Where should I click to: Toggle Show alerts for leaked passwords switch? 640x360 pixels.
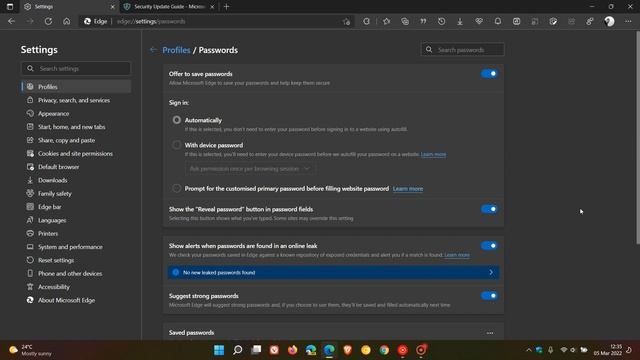coord(489,246)
